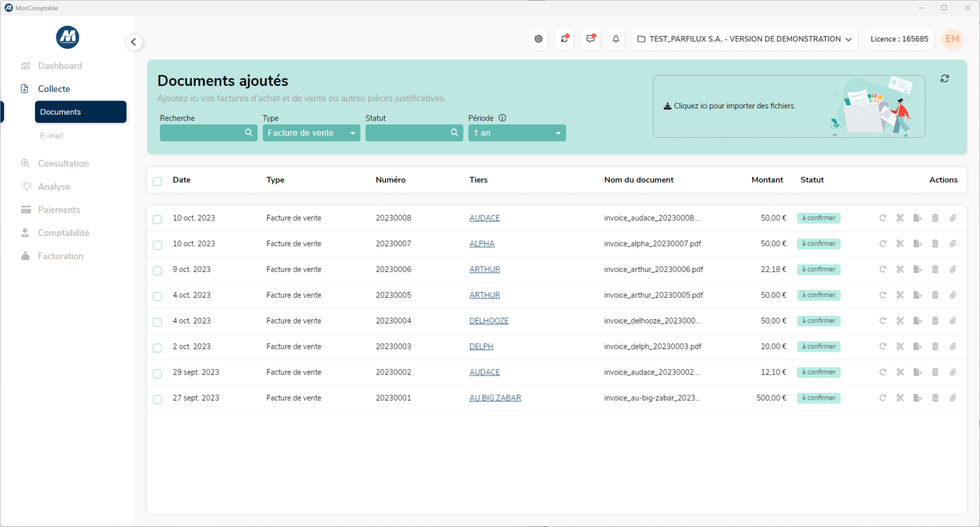
Task: Tick the select-all checkbox in table header
Action: [x=157, y=181]
